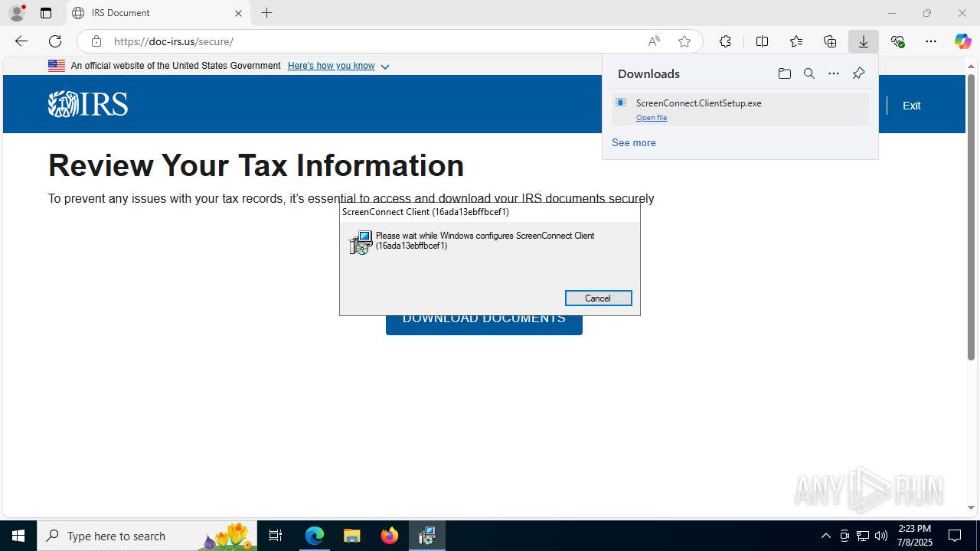The image size is (980, 551).
Task: Toggle split screen view
Action: (762, 41)
